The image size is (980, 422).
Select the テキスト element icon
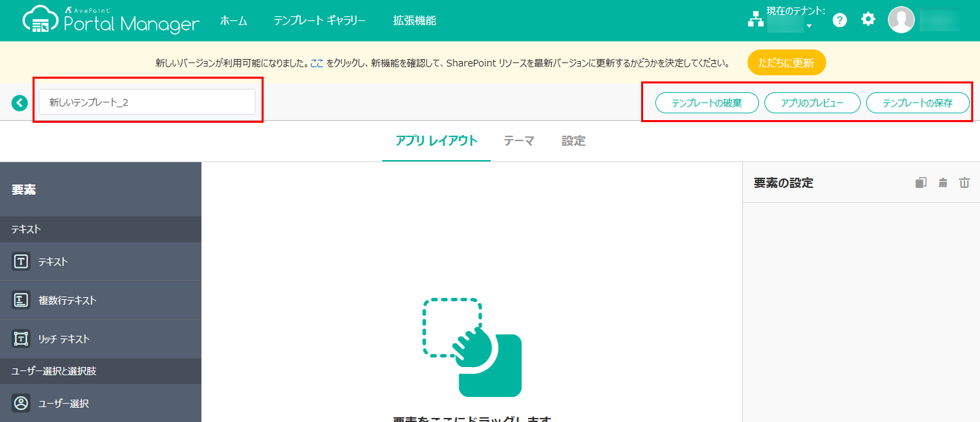click(21, 261)
